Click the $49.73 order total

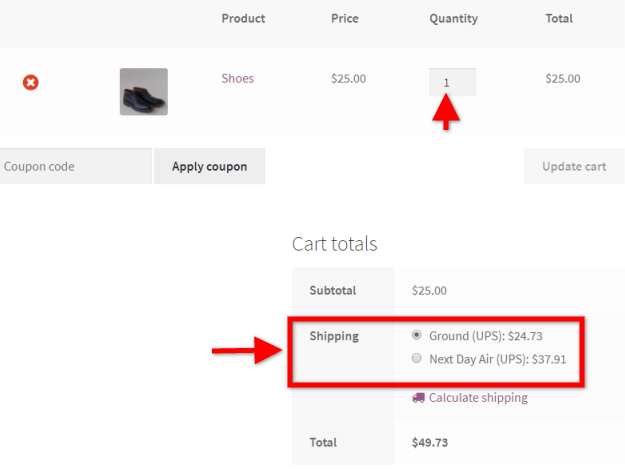430,443
